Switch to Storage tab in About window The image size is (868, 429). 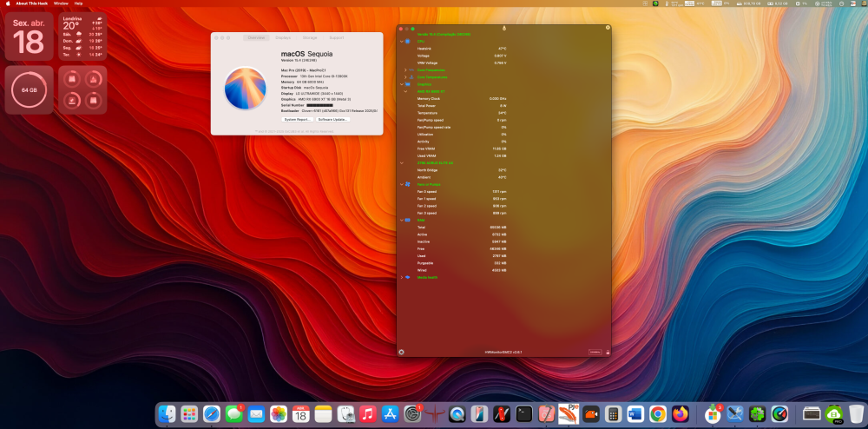(x=310, y=37)
